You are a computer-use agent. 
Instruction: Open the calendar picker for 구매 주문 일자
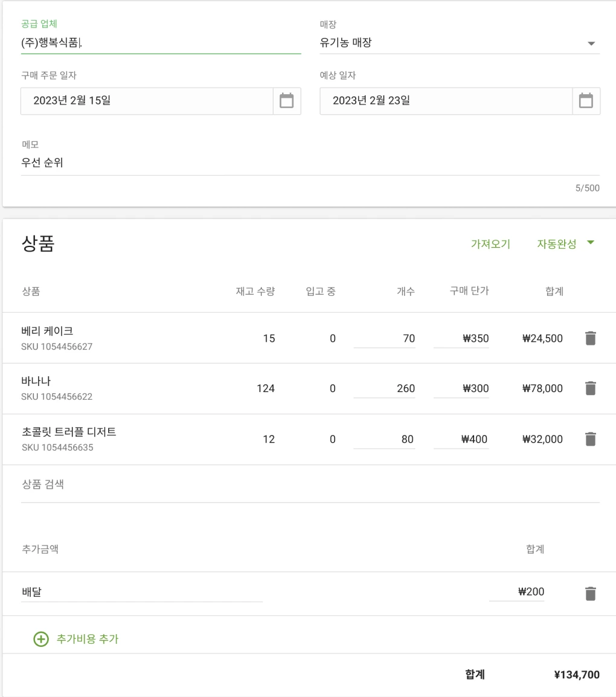pos(286,101)
